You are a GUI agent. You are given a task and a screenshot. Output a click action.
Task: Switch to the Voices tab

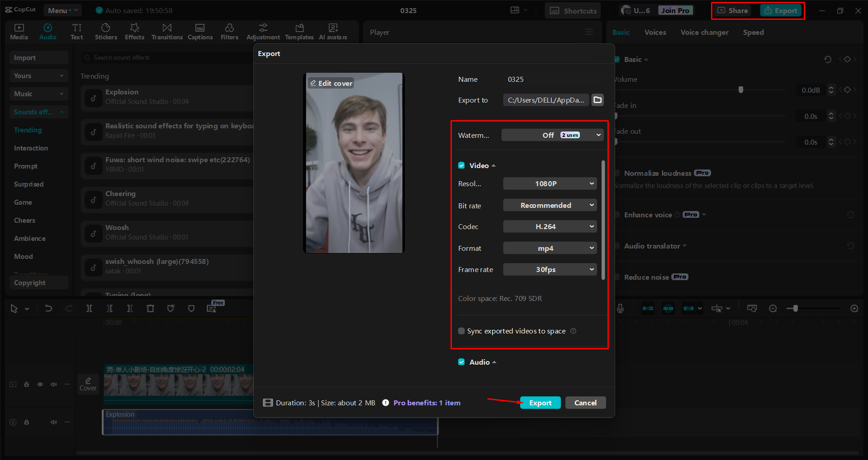(x=655, y=32)
